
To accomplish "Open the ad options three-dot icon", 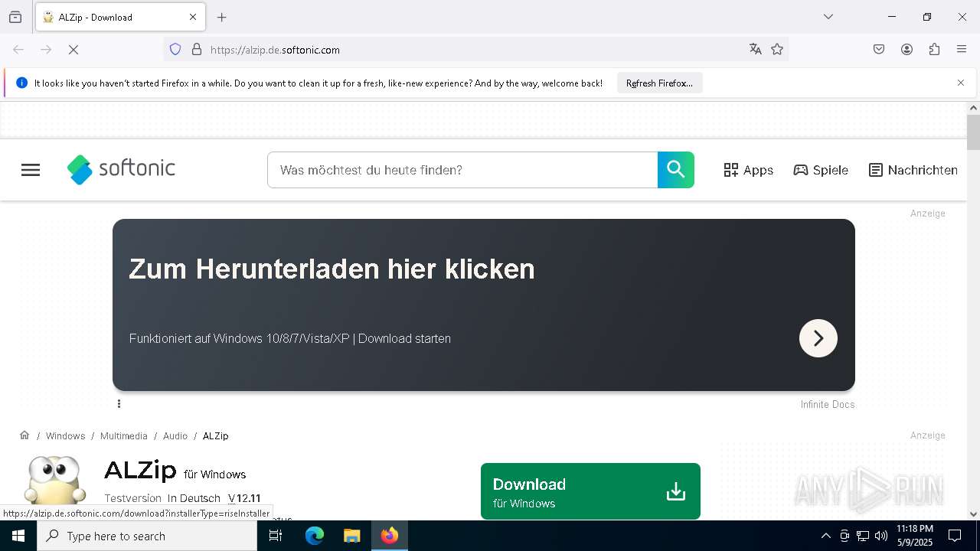I will point(119,403).
